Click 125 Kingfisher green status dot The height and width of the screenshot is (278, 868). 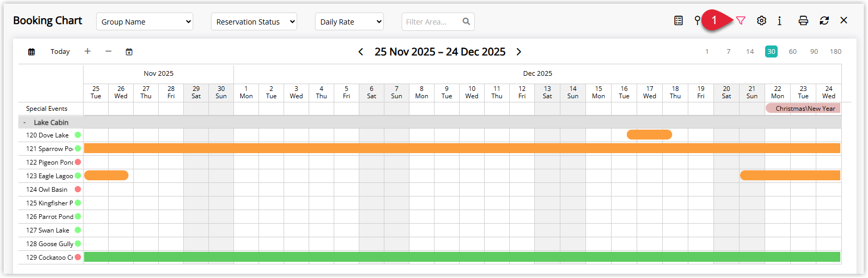coord(78,203)
